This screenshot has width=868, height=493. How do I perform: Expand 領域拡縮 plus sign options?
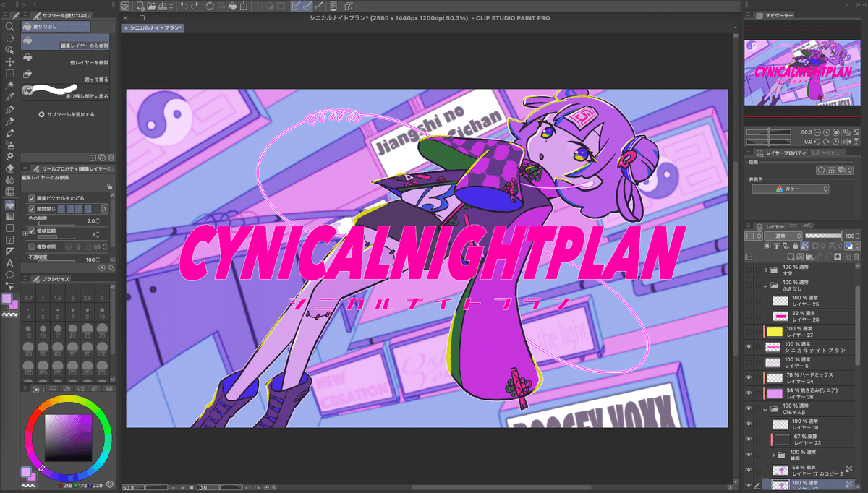click(x=25, y=235)
